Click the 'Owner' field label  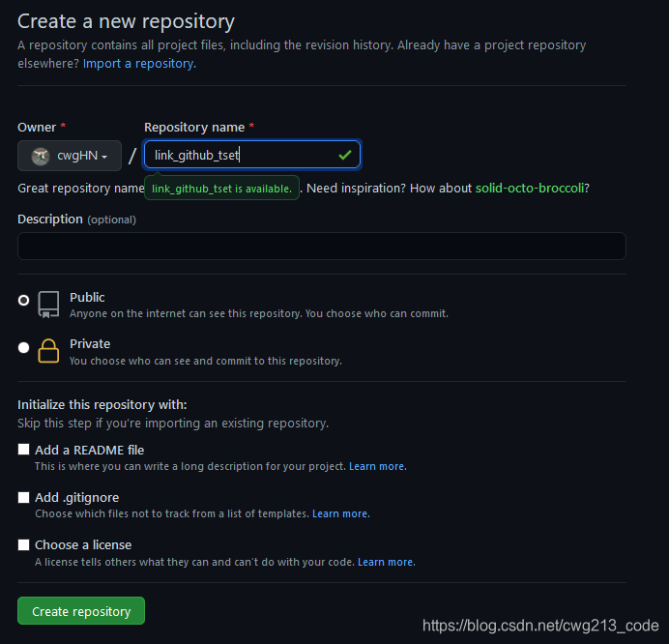pyautogui.click(x=37, y=128)
